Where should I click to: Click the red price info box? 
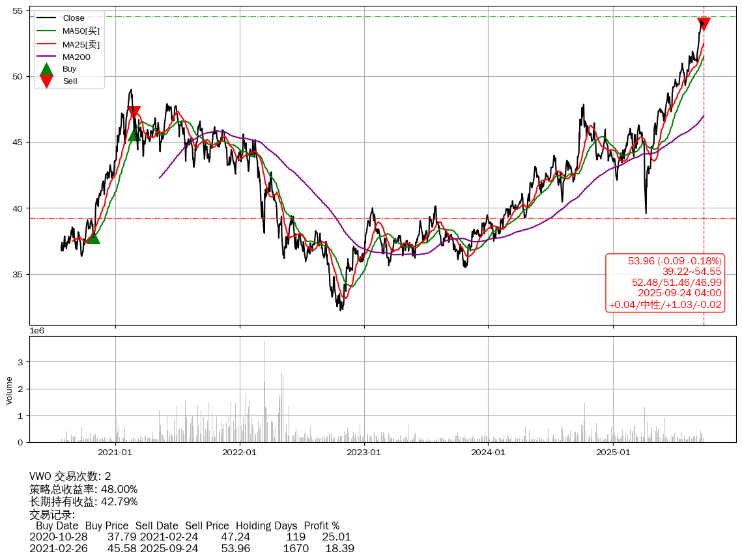coord(665,283)
